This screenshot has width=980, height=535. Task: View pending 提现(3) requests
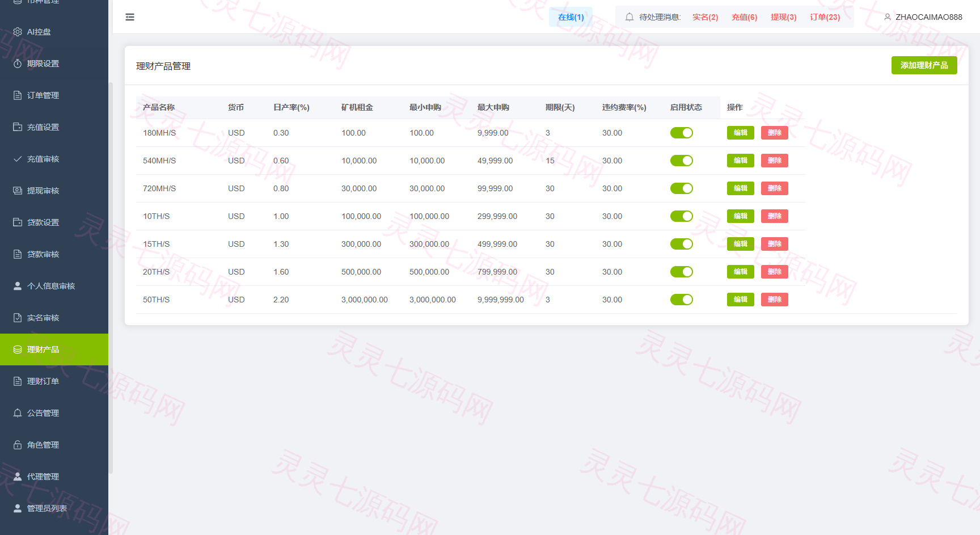783,17
